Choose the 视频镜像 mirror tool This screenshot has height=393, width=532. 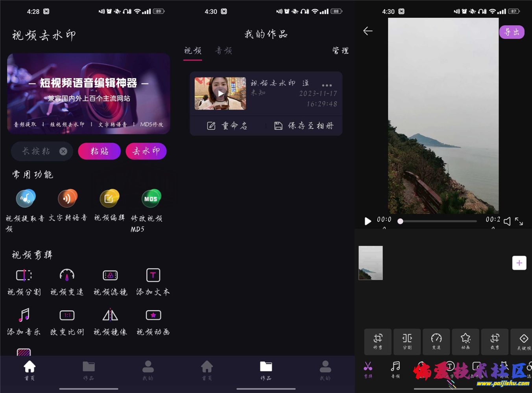tap(110, 316)
